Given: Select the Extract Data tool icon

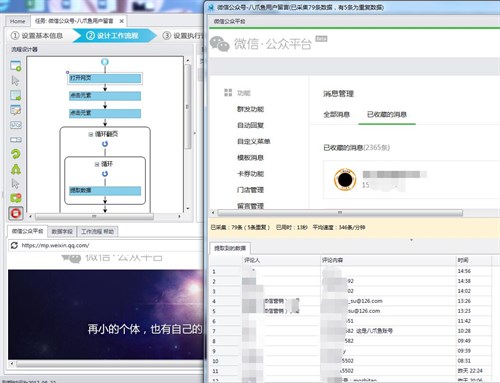Looking at the screenshot, I should [16, 95].
